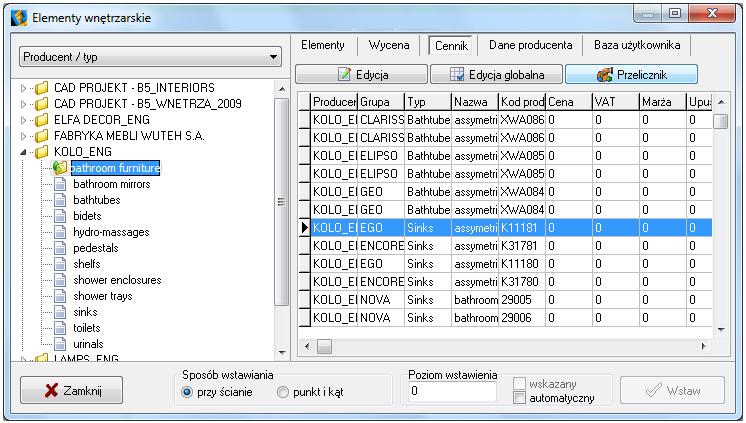Expand FABRYKA MEBLI WUTEH S.A. tree node
Screen dimensions: 746x423
point(23,136)
